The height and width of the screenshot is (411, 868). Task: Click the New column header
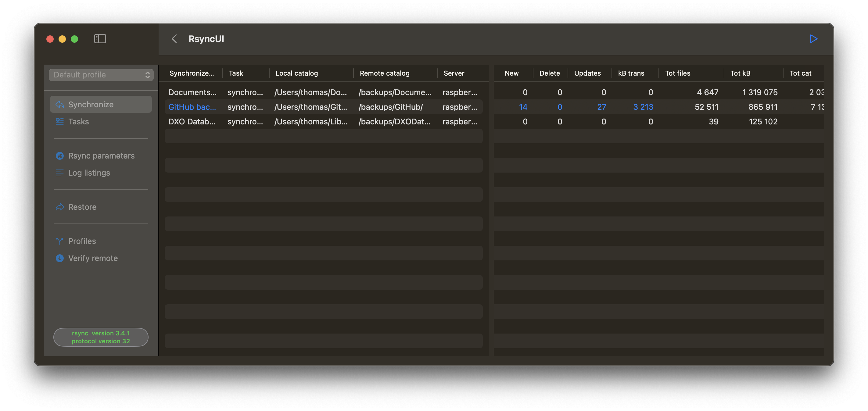coord(511,73)
